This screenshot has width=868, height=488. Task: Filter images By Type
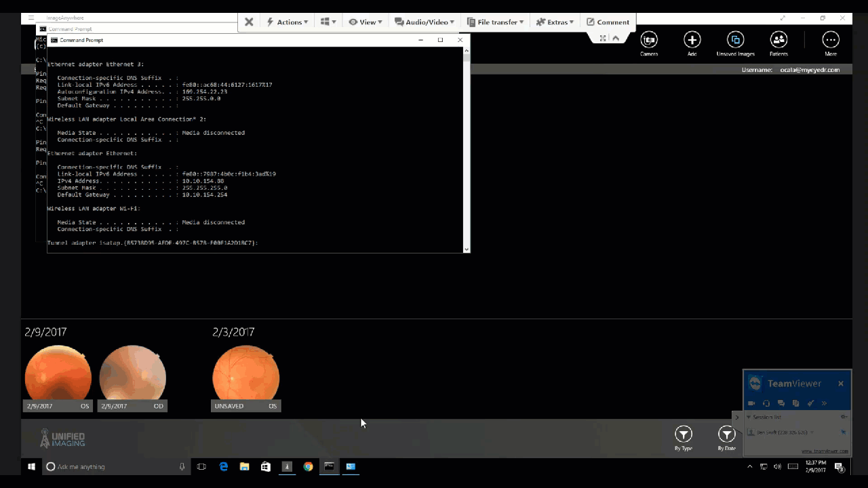[683, 434]
